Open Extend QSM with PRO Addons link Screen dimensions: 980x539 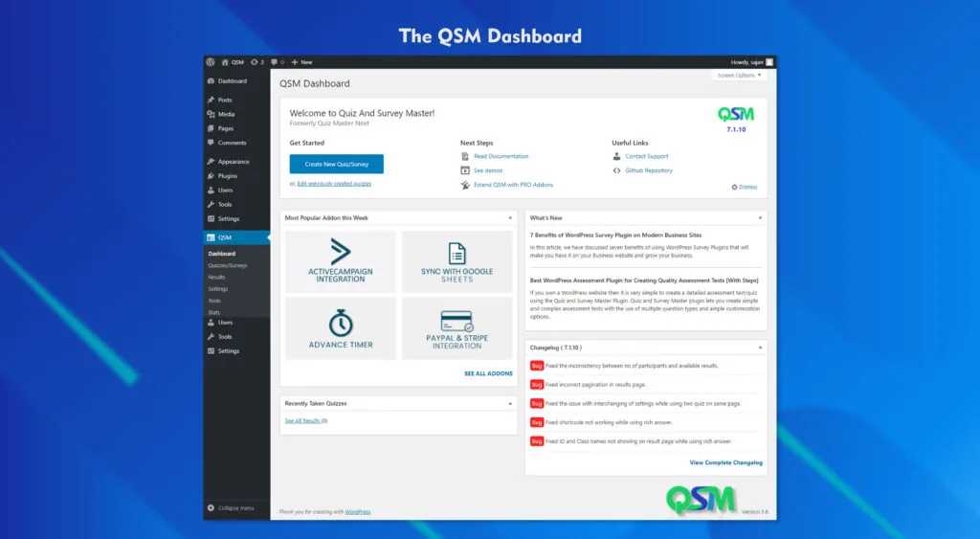coord(513,185)
